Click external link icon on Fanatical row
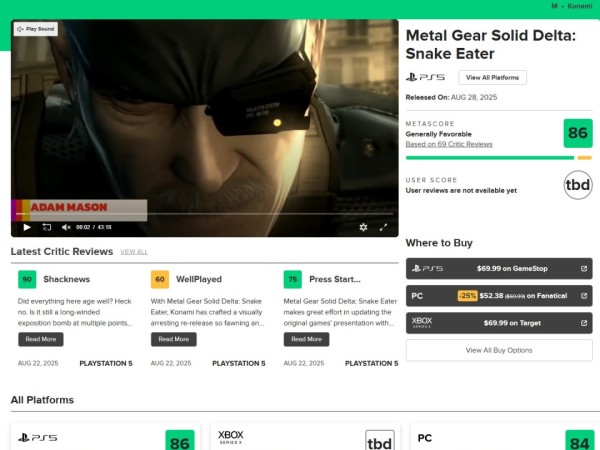600x450 pixels. pos(584,296)
